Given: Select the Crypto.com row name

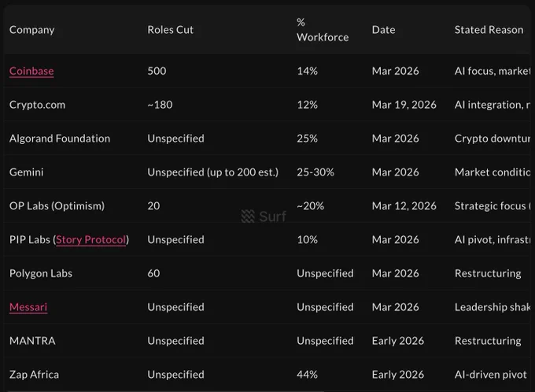Looking at the screenshot, I should [x=37, y=105].
